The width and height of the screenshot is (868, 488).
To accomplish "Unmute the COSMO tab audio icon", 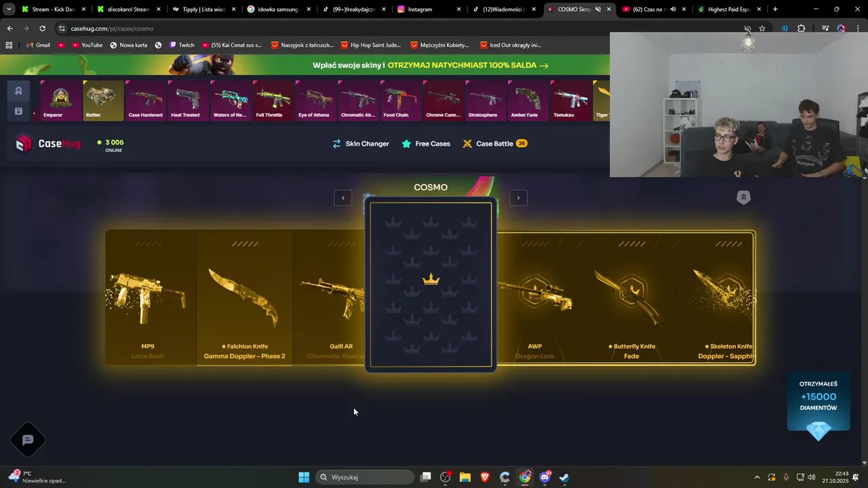I will (x=597, y=9).
